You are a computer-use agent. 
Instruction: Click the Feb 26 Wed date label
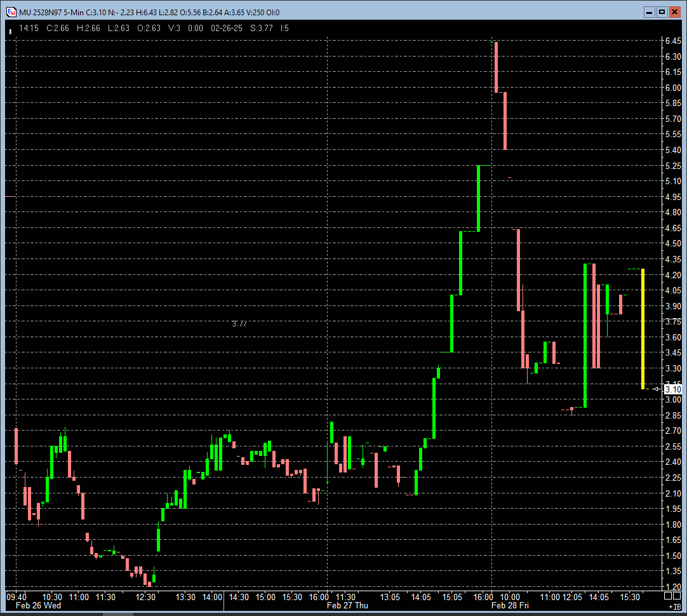(x=38, y=605)
